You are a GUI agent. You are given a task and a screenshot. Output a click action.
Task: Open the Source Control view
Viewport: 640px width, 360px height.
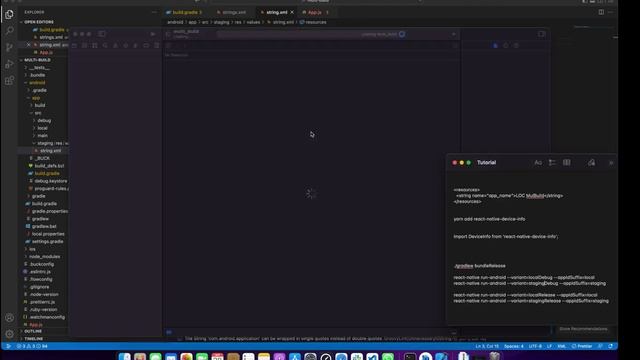tap(9, 47)
